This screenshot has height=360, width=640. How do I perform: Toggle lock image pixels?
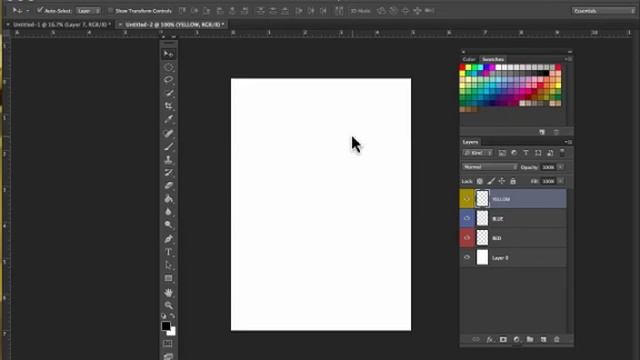pyautogui.click(x=491, y=181)
